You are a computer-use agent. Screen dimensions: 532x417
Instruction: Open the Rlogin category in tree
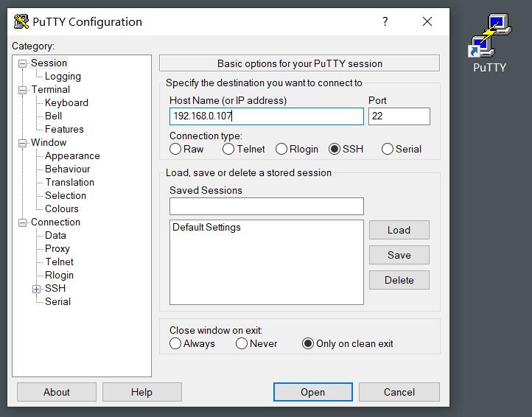point(59,275)
